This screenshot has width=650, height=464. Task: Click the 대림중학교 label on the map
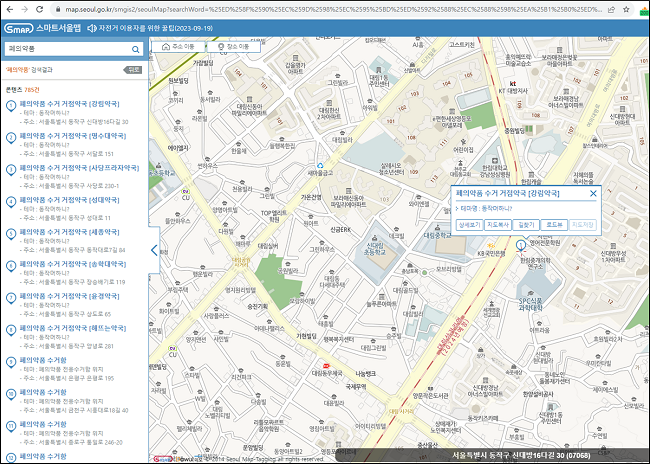click(x=437, y=235)
